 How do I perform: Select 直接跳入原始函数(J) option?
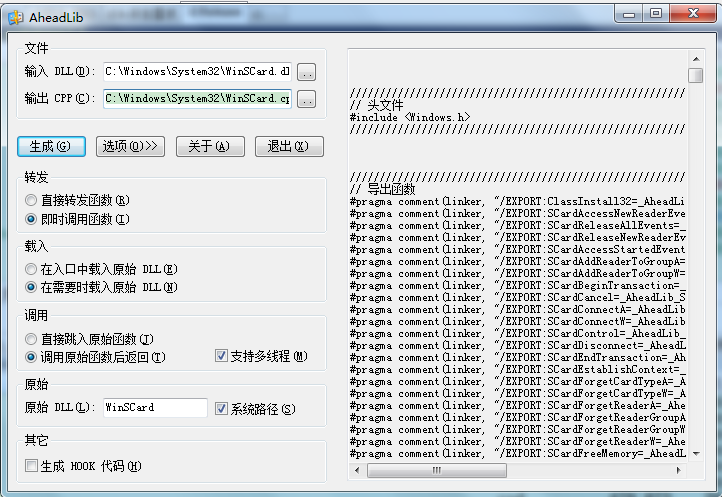point(89,339)
